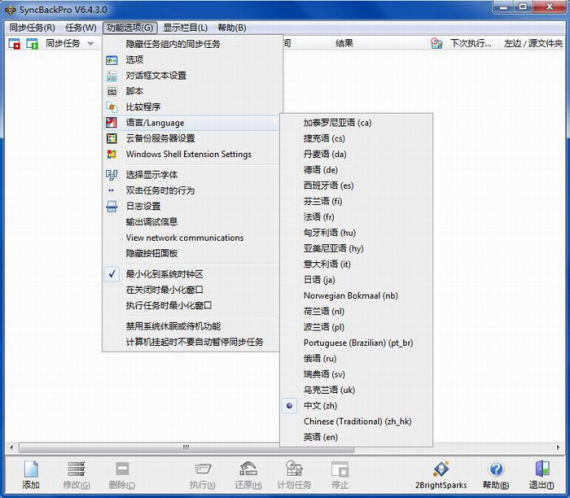This screenshot has height=498, width=570.
Task: Select 瑞典语 (sv) language
Action: click(357, 374)
